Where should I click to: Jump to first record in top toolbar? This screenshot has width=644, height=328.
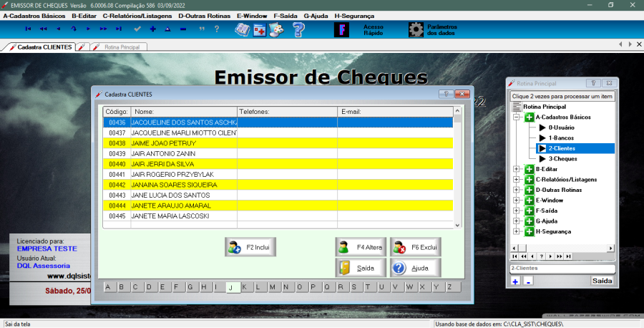tap(28, 29)
